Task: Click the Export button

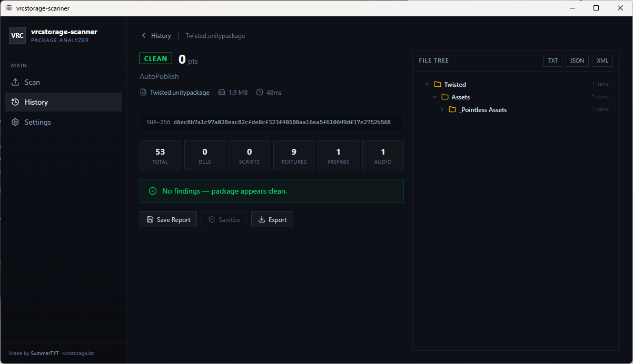Action: coord(272,219)
